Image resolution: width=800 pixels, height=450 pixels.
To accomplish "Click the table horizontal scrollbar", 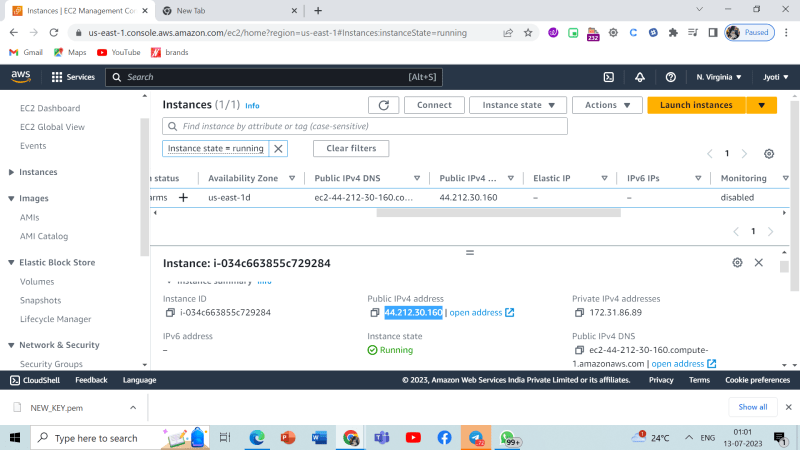I will click(498, 213).
